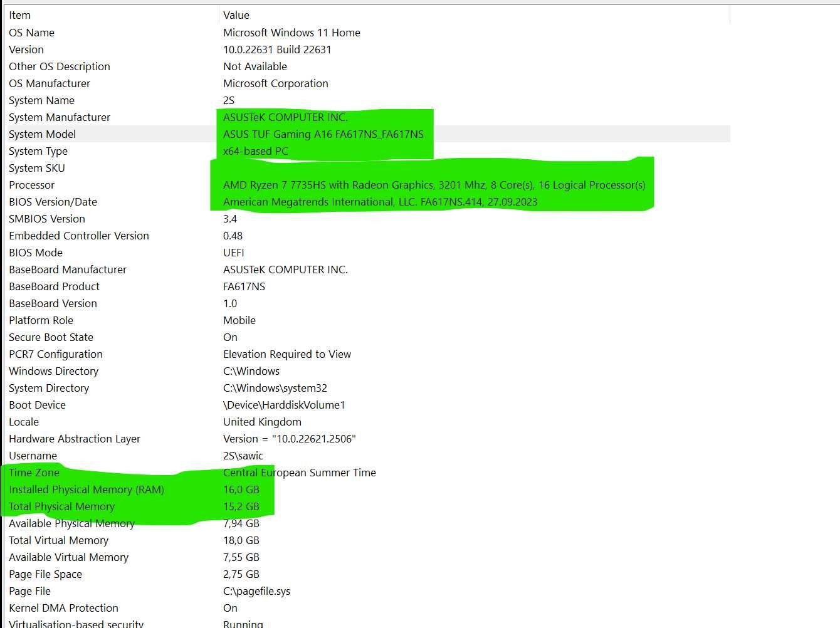Select the Processor value AMD Ryzen 7 7735HS

point(434,185)
